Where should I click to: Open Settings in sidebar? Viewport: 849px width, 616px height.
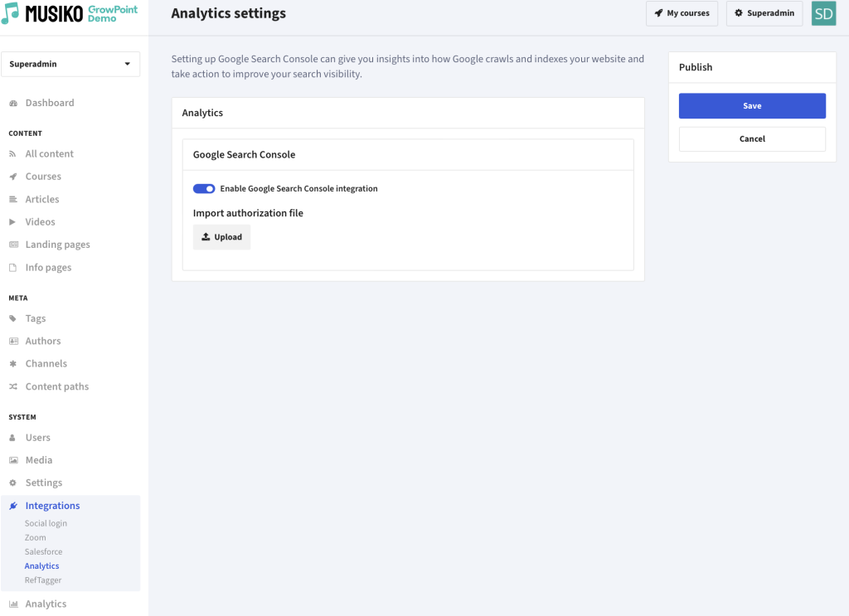(44, 483)
